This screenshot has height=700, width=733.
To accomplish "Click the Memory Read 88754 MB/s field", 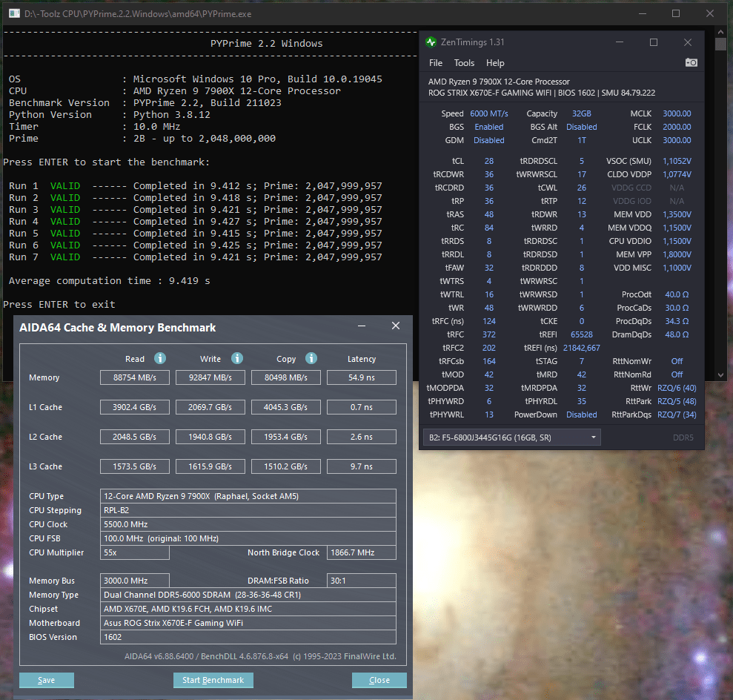I will click(x=135, y=377).
